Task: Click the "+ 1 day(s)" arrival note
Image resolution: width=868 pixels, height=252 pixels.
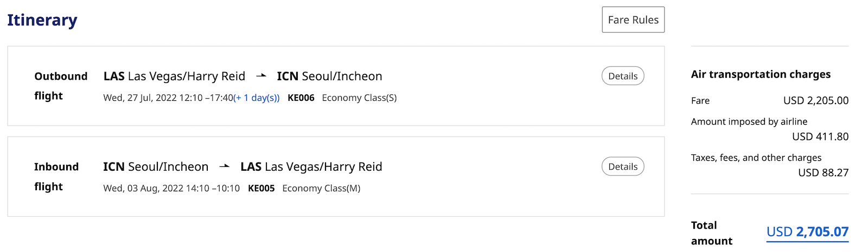Action: (257, 98)
